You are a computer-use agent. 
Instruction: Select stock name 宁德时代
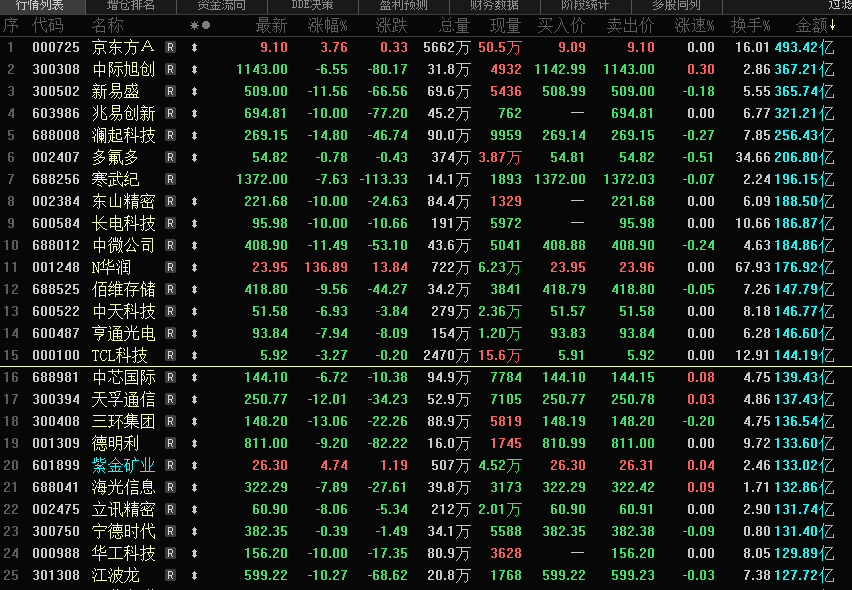(123, 531)
